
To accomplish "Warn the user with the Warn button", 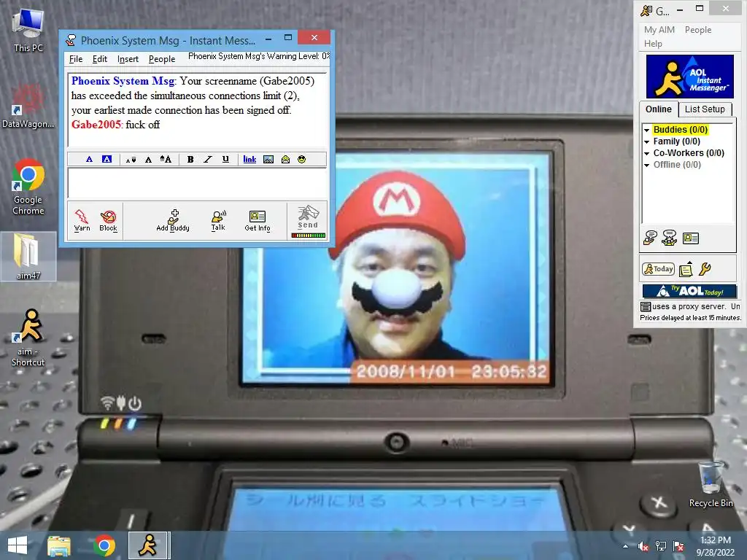I will pos(82,220).
